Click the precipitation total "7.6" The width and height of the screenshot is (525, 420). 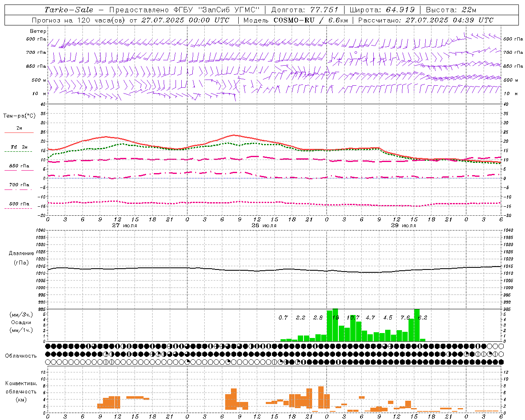pos(405,317)
